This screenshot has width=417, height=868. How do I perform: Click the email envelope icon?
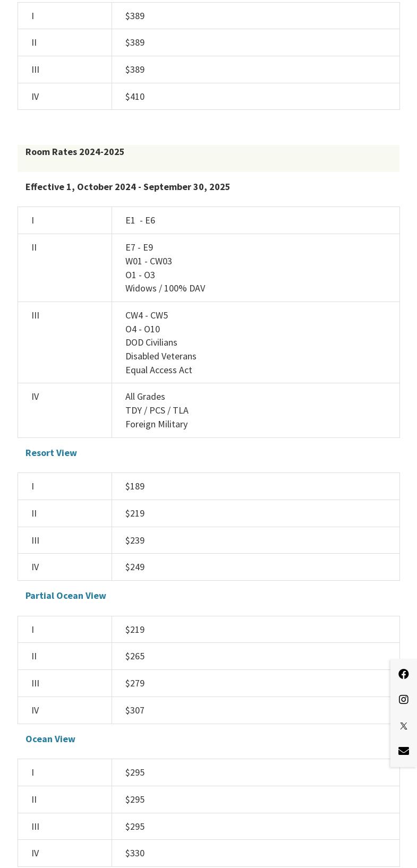(404, 751)
